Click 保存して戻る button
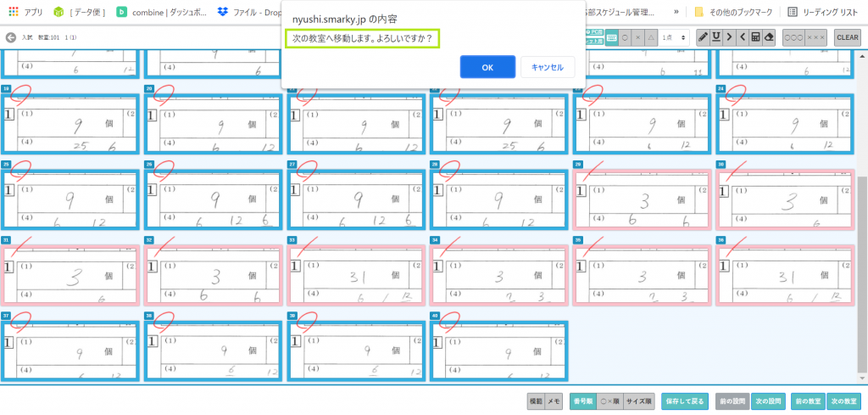 pos(685,401)
